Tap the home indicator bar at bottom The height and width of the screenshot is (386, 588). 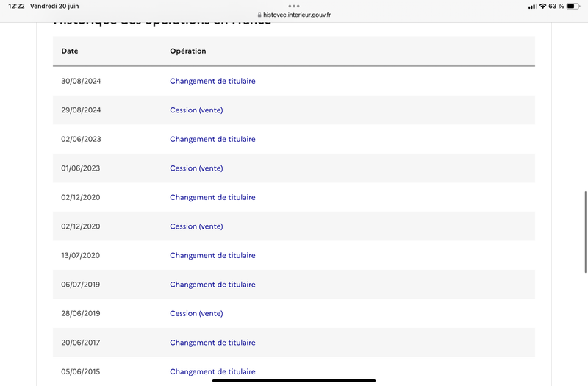click(294, 381)
